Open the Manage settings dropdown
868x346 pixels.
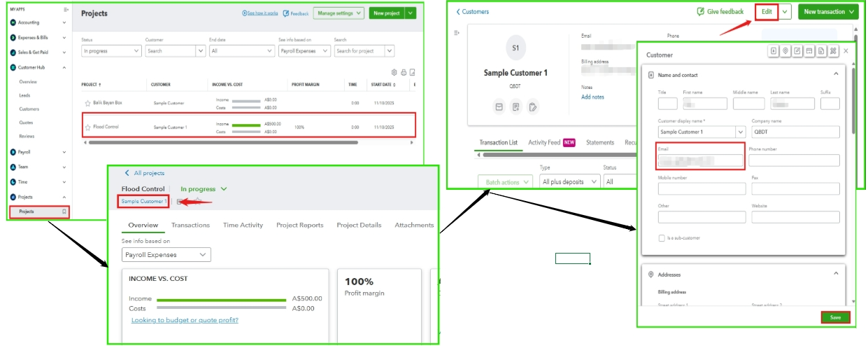339,13
